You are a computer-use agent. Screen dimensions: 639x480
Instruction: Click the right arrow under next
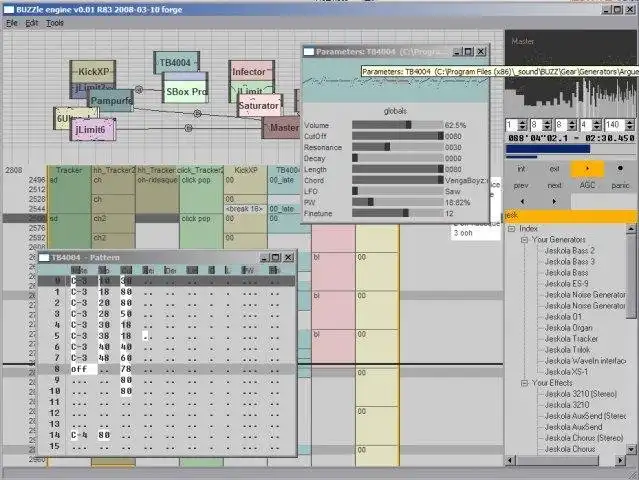[554, 201]
